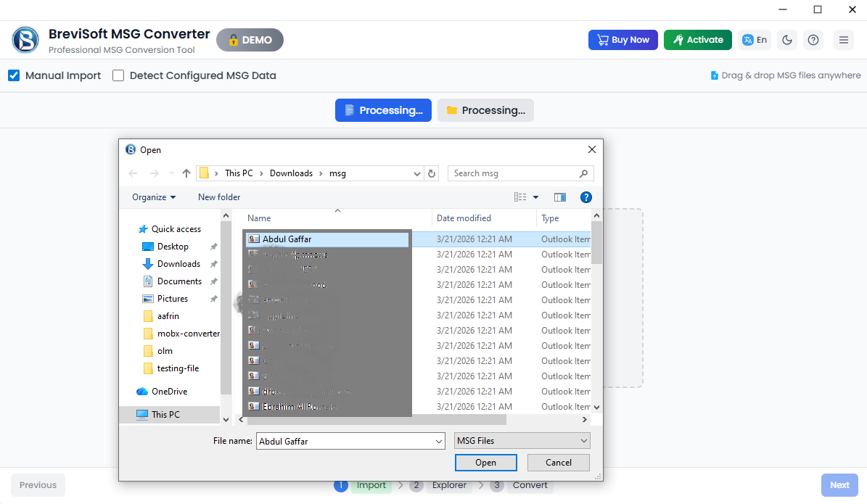Open Documents in navigation pane
This screenshot has height=504, width=867.
click(179, 281)
